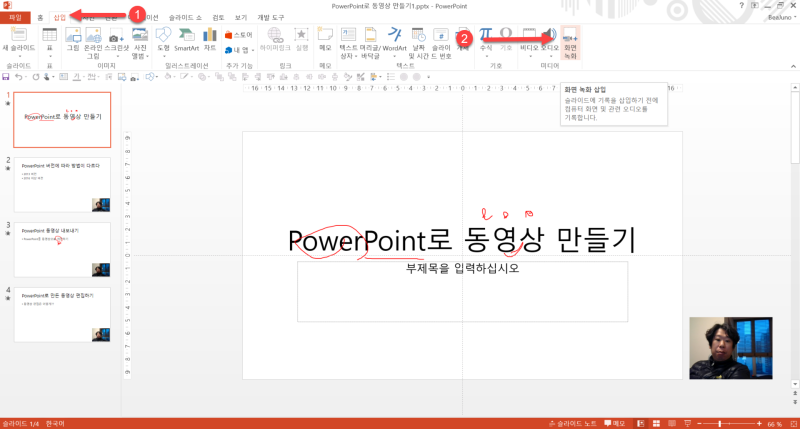Open the 표 table insert button

coord(49,43)
